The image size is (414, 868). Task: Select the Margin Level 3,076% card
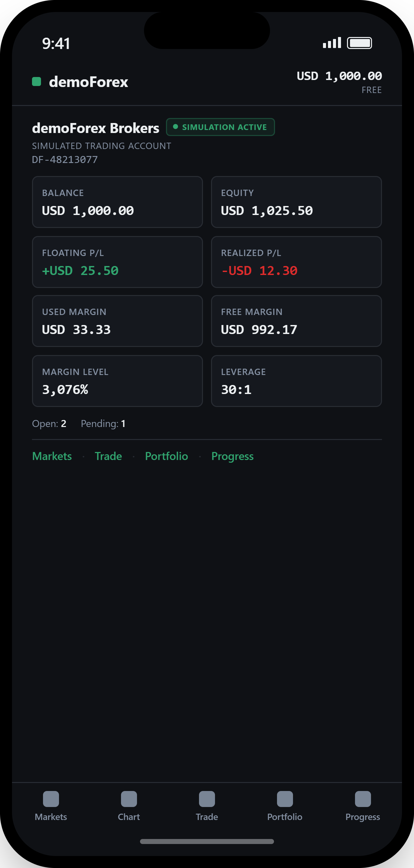point(117,381)
